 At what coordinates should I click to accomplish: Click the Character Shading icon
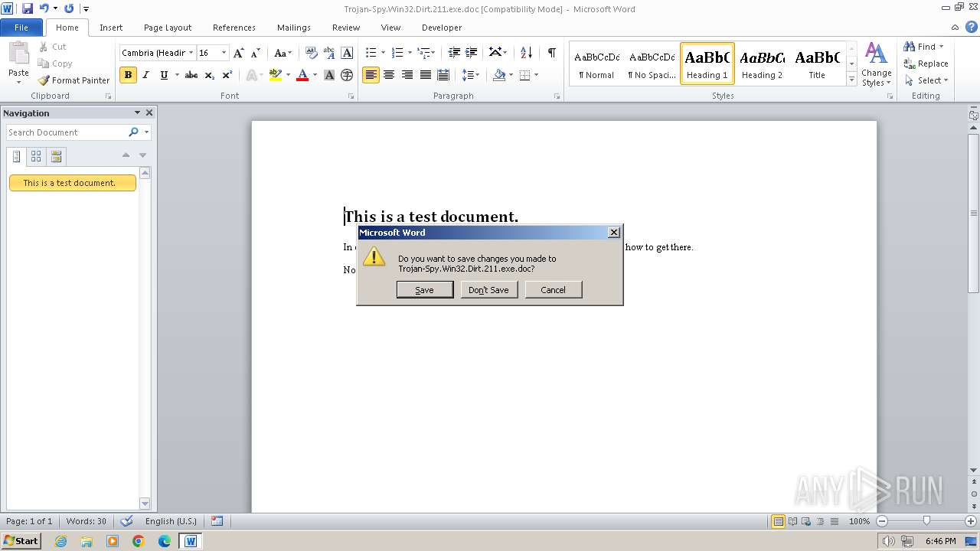click(329, 75)
